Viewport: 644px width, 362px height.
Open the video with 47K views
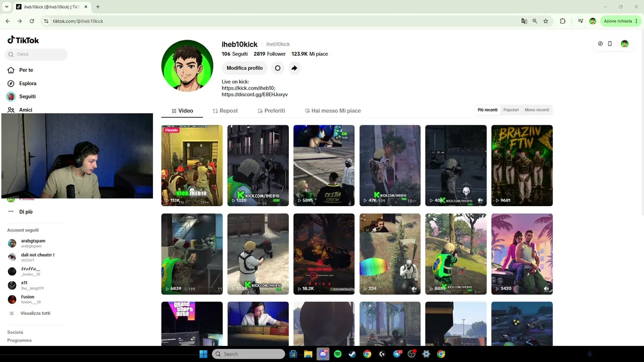point(390,165)
